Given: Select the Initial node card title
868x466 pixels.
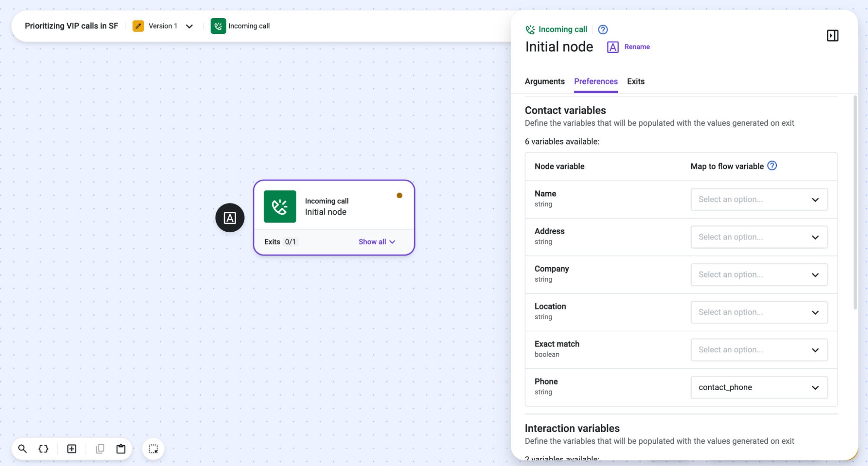Looking at the screenshot, I should coord(326,212).
